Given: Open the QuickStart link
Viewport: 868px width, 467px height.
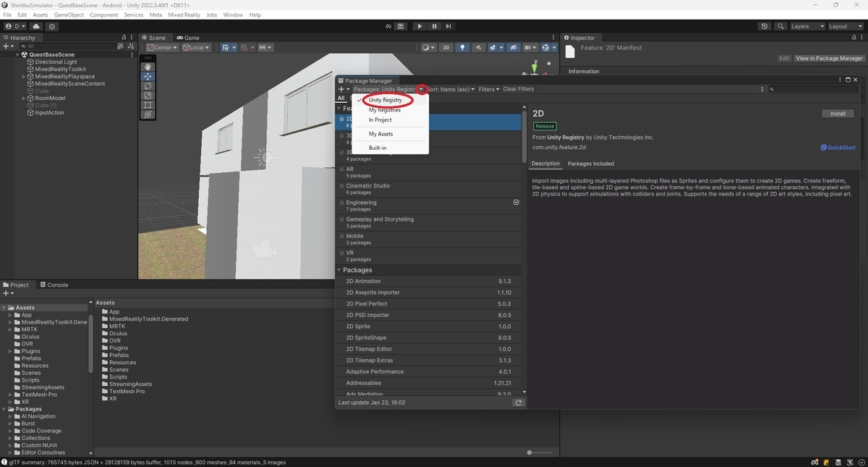Looking at the screenshot, I should (x=838, y=147).
